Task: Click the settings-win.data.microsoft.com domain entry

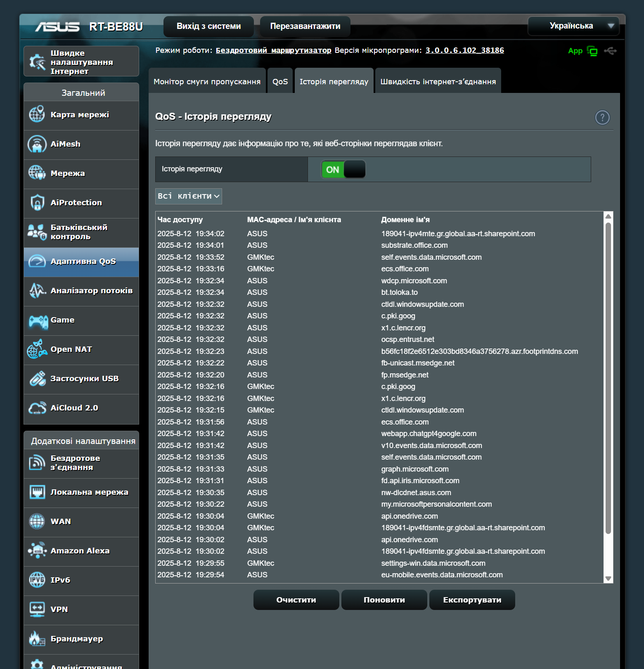Action: 433,563
